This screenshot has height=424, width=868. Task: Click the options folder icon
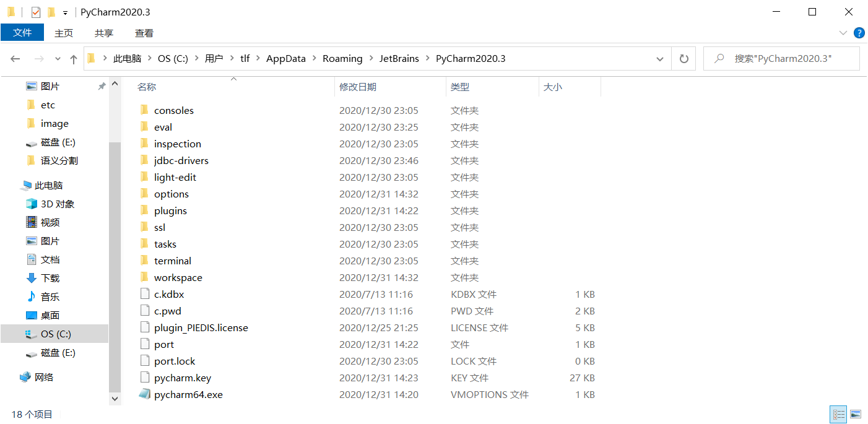(x=144, y=194)
